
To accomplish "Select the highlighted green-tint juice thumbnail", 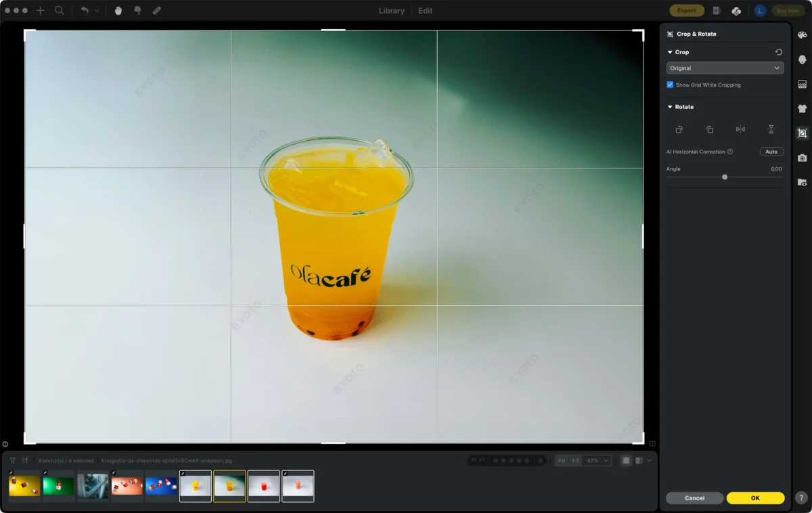I will point(229,486).
